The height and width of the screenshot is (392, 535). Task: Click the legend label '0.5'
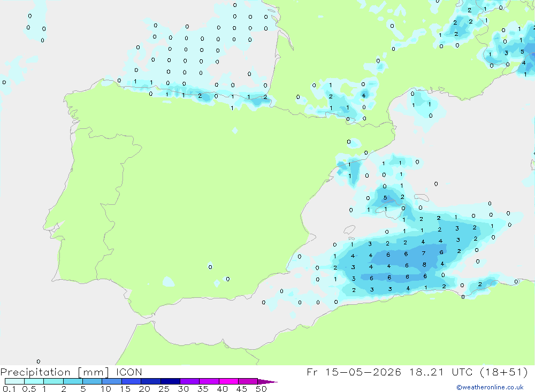point(29,389)
